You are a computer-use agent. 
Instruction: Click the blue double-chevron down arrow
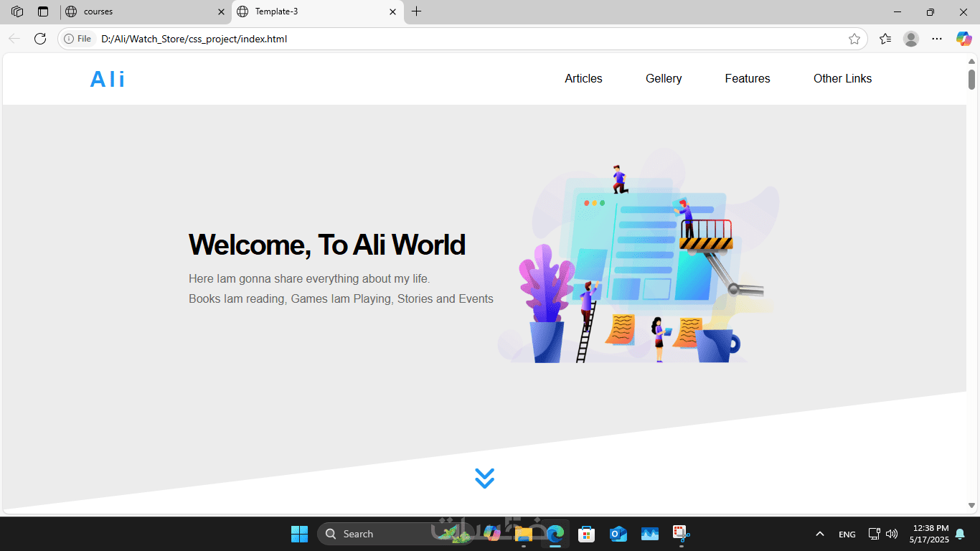click(484, 479)
